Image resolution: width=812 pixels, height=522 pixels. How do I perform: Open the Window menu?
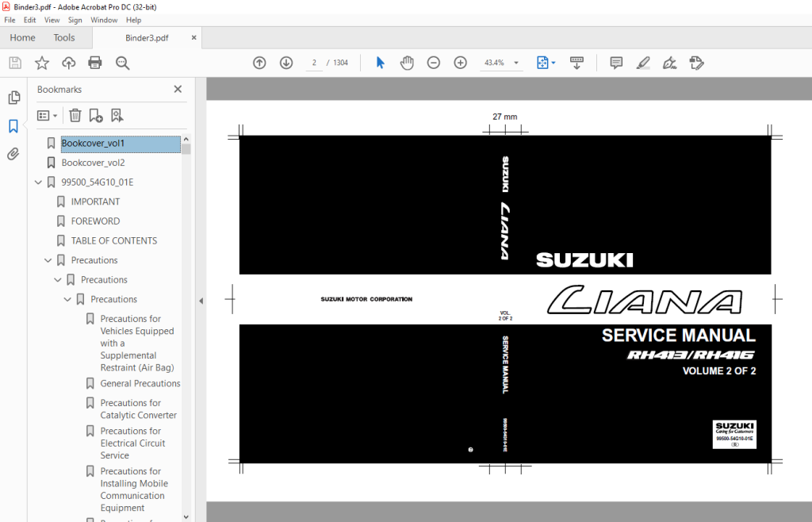pos(104,20)
